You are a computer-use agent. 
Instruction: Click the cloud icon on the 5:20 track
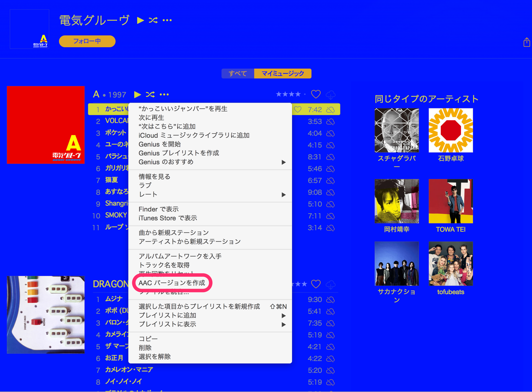coord(330,370)
